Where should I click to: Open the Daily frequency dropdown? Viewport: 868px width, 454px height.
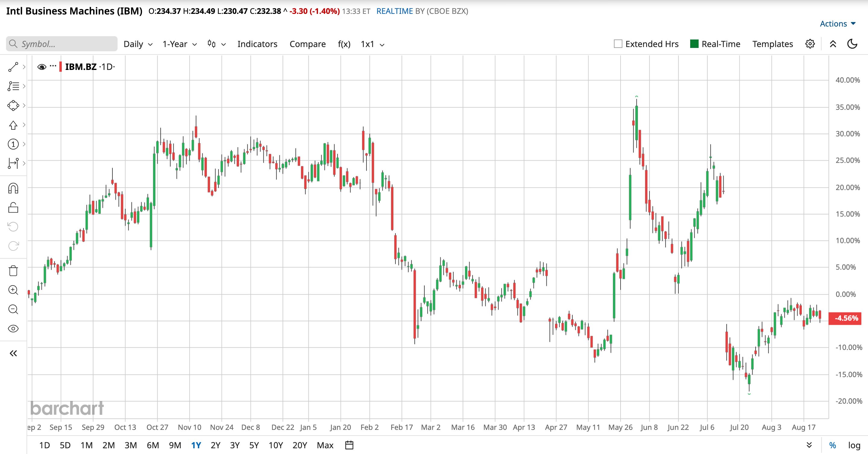pyautogui.click(x=138, y=44)
